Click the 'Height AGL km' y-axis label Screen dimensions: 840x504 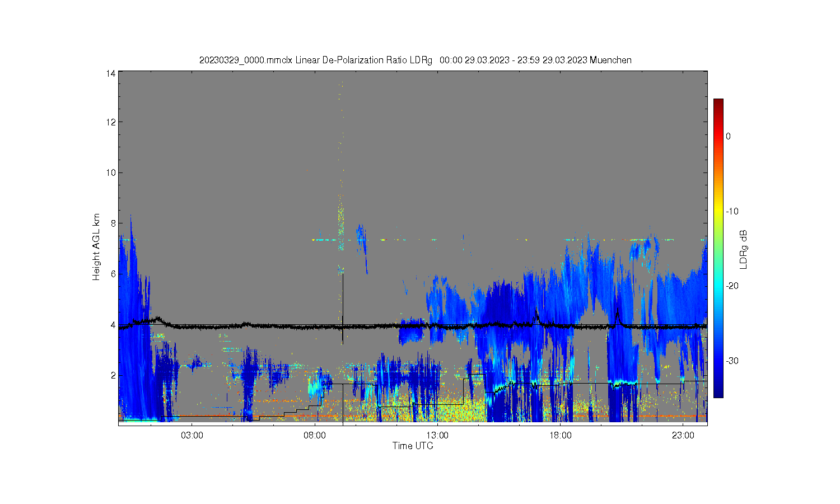click(x=96, y=247)
